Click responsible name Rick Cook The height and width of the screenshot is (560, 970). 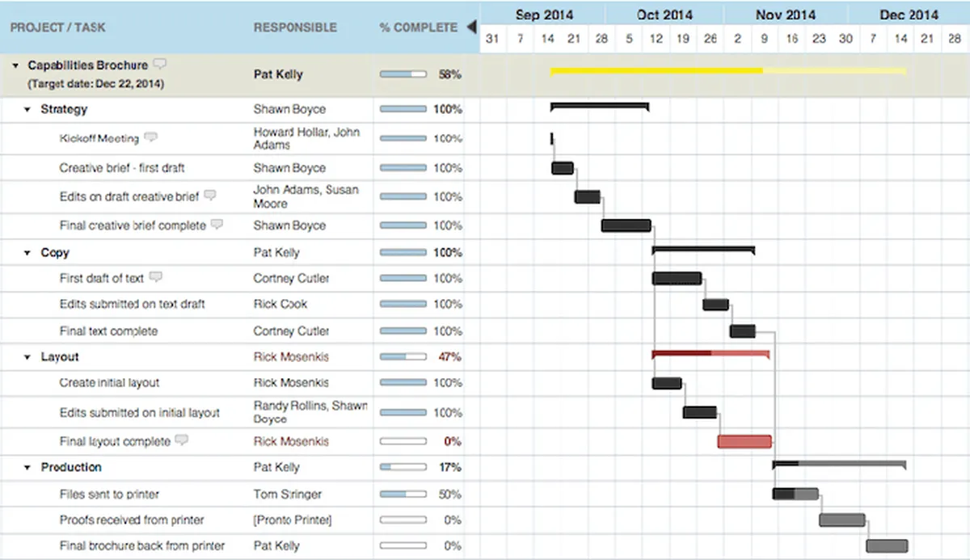pos(280,305)
